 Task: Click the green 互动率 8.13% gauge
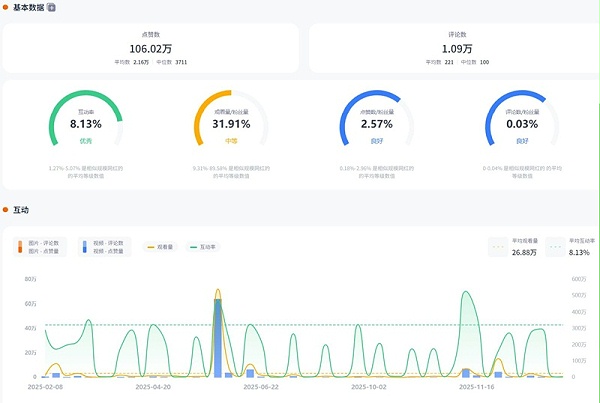click(86, 119)
